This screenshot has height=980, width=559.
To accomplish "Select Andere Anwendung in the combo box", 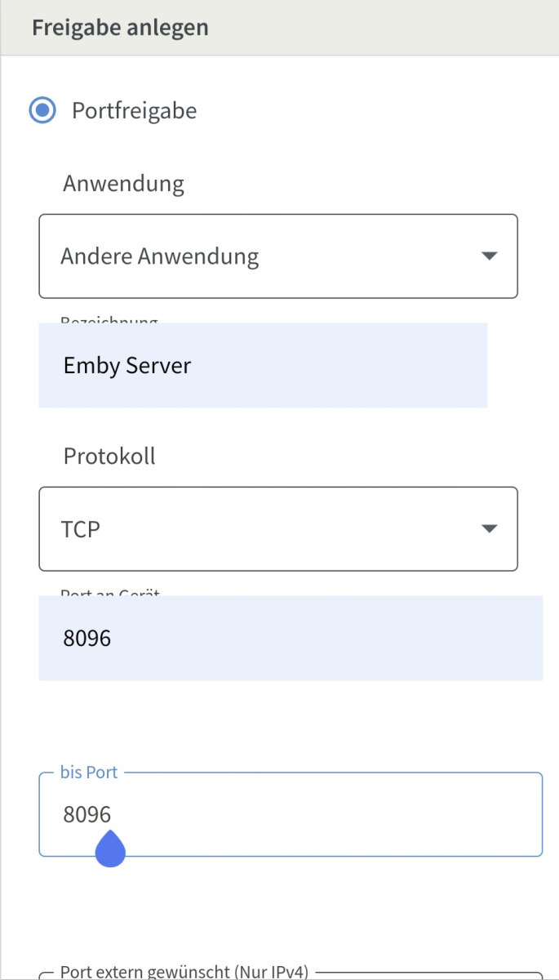I will point(159,256).
